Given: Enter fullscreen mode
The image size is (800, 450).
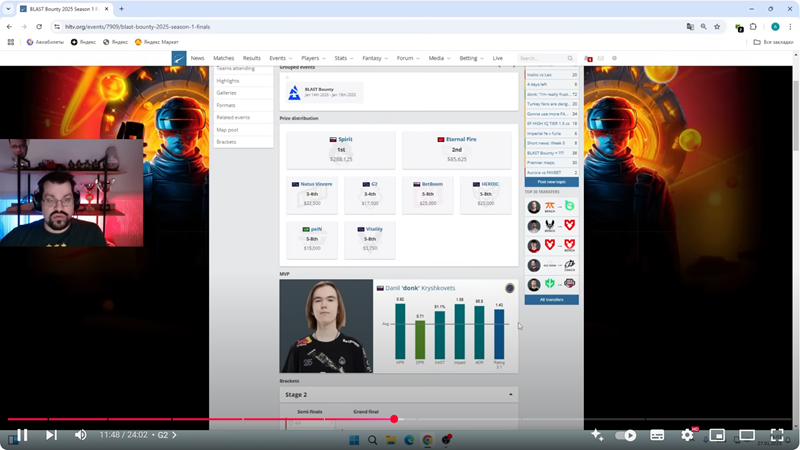Looking at the screenshot, I should 777,435.
